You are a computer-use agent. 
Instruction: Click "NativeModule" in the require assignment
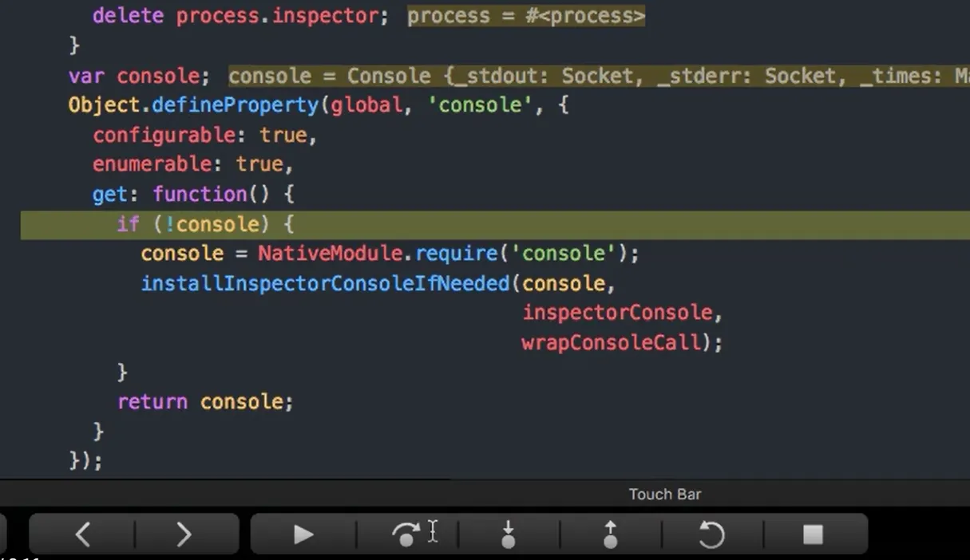point(330,254)
